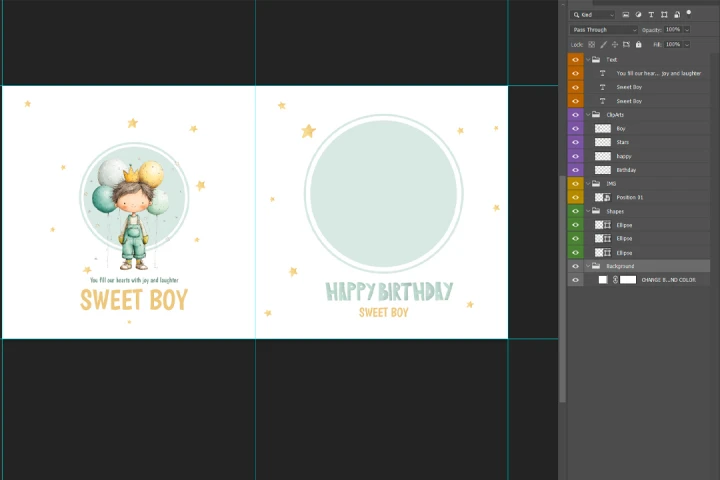The height and width of the screenshot is (480, 720).
Task: Filter layers by shape layer type
Action: pos(664,15)
